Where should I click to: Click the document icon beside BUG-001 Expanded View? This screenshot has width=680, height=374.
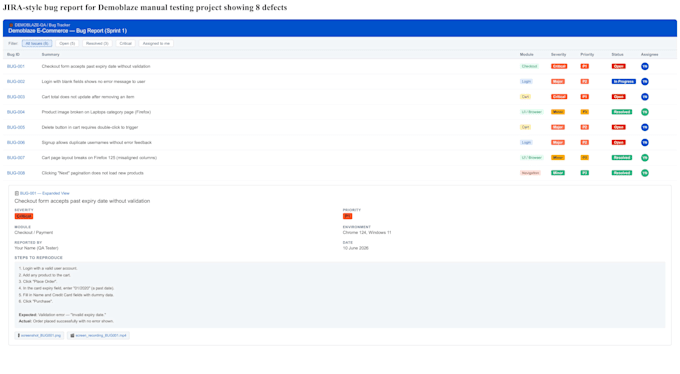[x=17, y=194]
